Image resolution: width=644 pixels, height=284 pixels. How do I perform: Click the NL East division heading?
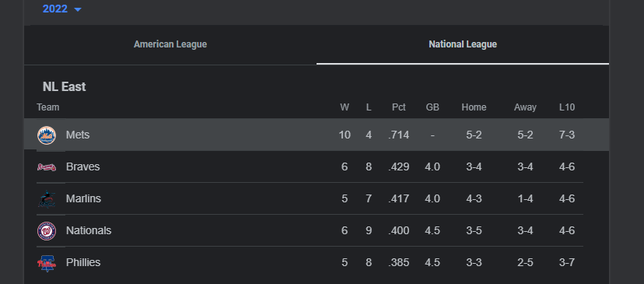pyautogui.click(x=64, y=86)
